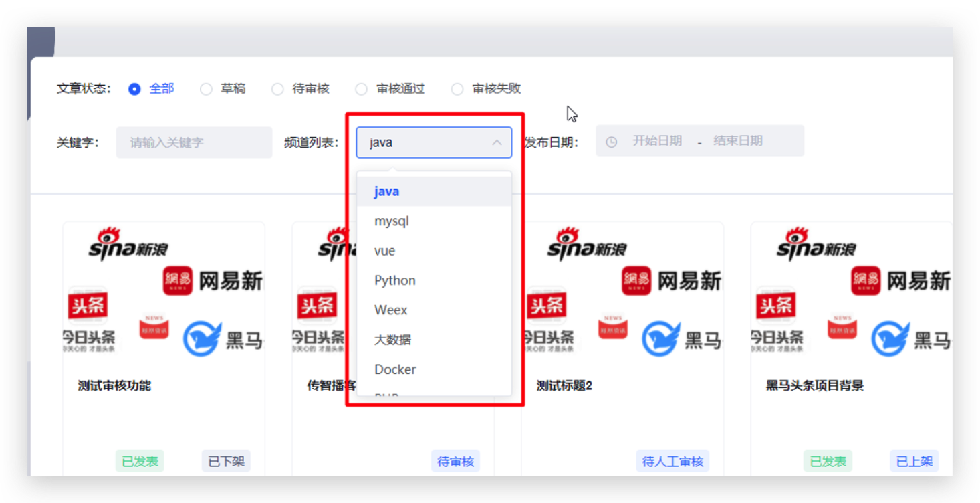Viewport: 980px width, 503px height.
Task: Choose the 待审核 radio option
Action: [277, 89]
